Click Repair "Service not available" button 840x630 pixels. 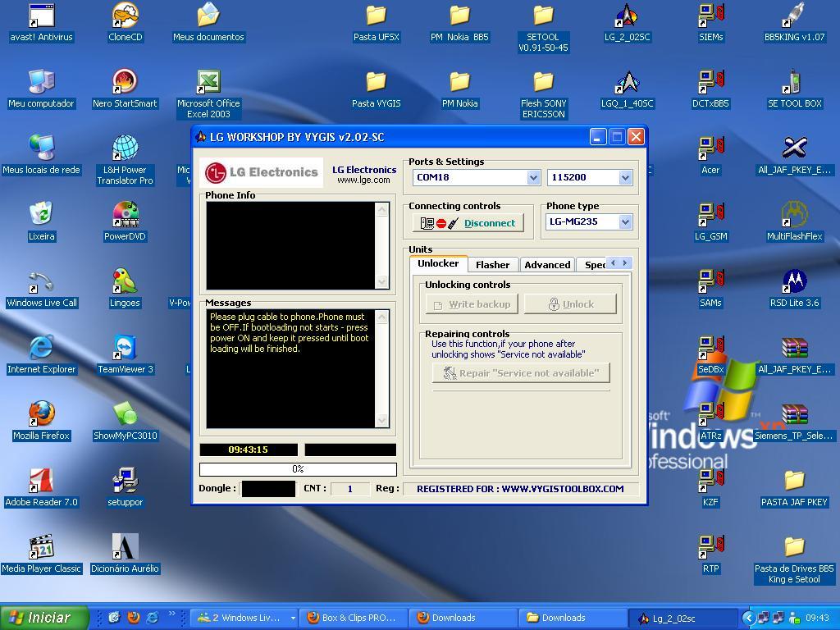tap(521, 373)
